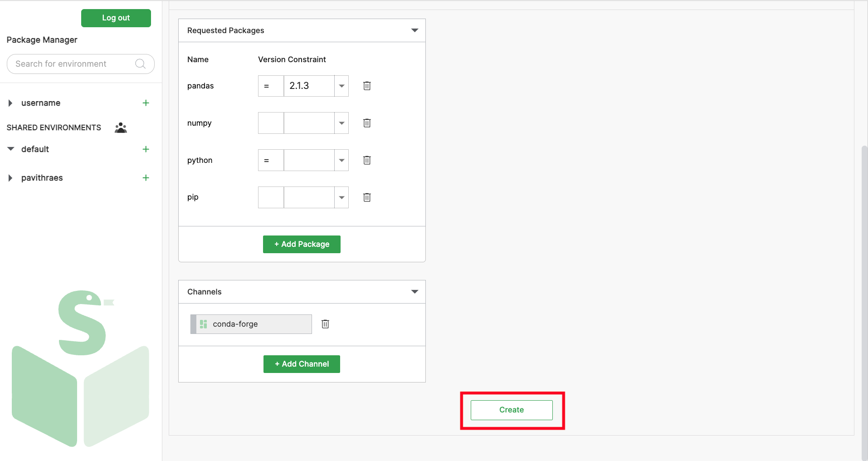Click the + Add Channel button
This screenshot has height=461, width=868.
[x=302, y=364]
